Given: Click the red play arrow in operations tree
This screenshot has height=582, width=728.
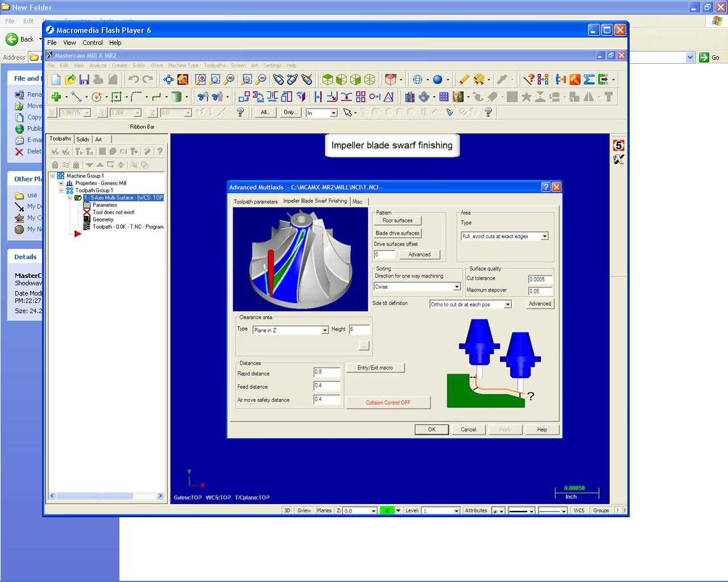Looking at the screenshot, I should pos(78,234).
